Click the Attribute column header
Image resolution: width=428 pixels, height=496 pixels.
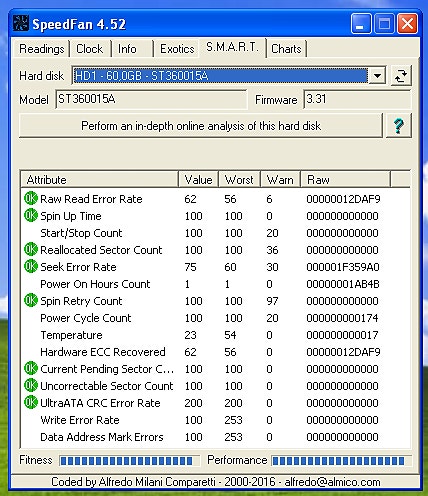99,180
